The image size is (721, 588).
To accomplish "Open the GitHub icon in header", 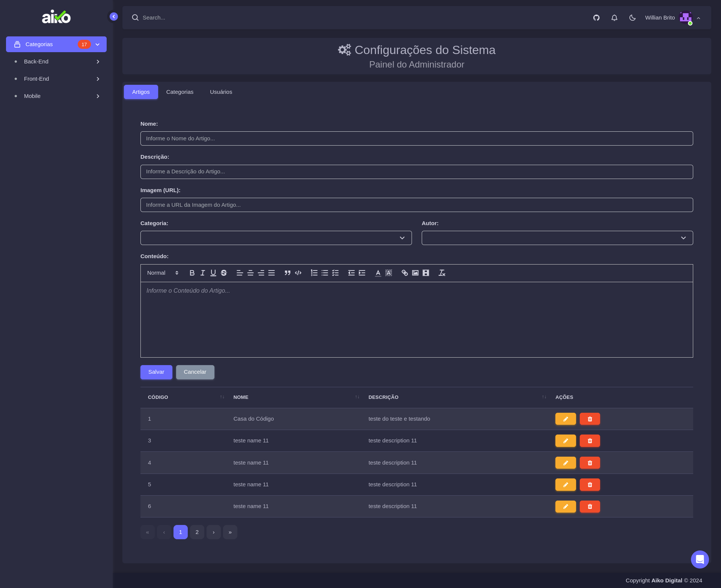I will point(596,18).
